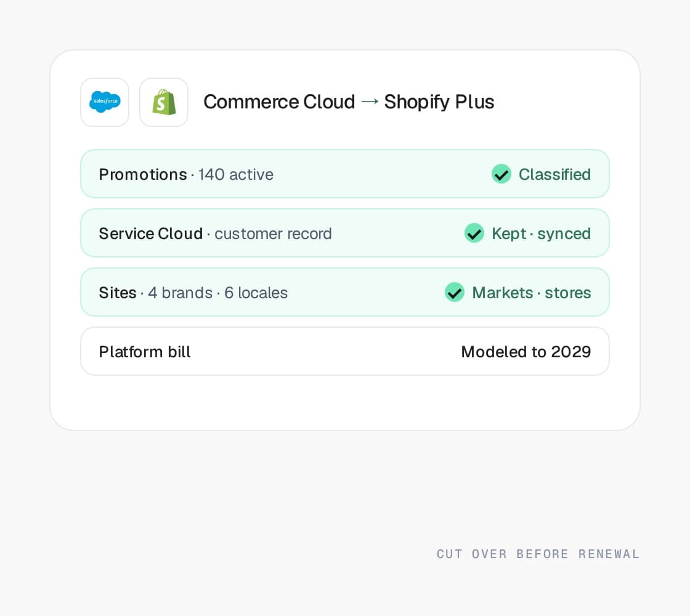Click the "customer record" text
This screenshot has height=616, width=690.
(x=273, y=233)
